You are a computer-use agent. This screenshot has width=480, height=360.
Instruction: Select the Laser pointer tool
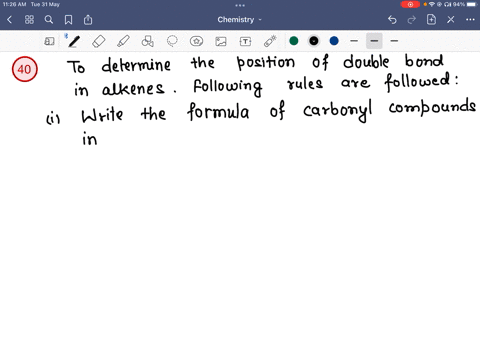[270, 41]
